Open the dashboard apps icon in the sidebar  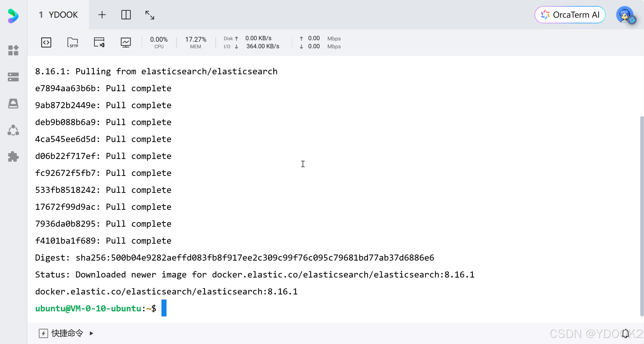coord(13,50)
